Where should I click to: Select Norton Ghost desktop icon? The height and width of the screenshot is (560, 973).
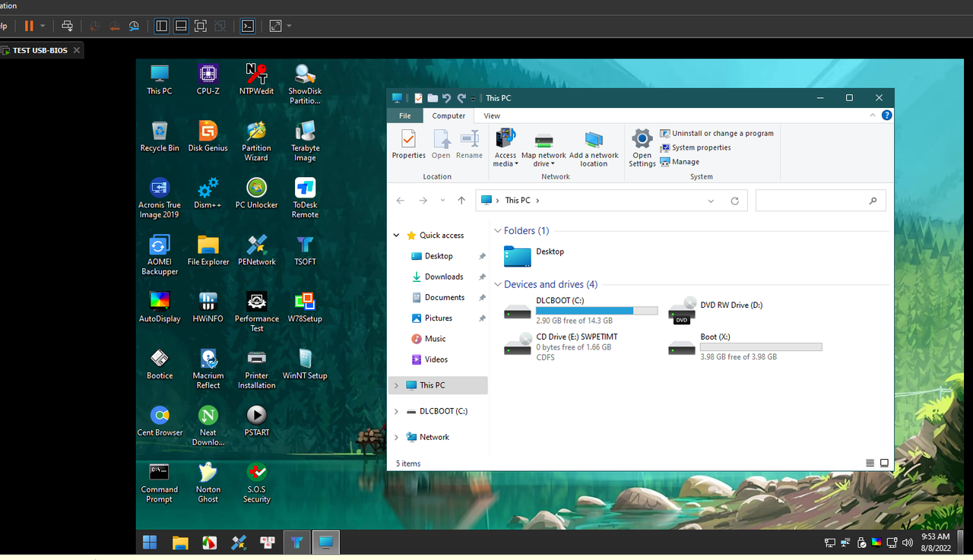(208, 482)
